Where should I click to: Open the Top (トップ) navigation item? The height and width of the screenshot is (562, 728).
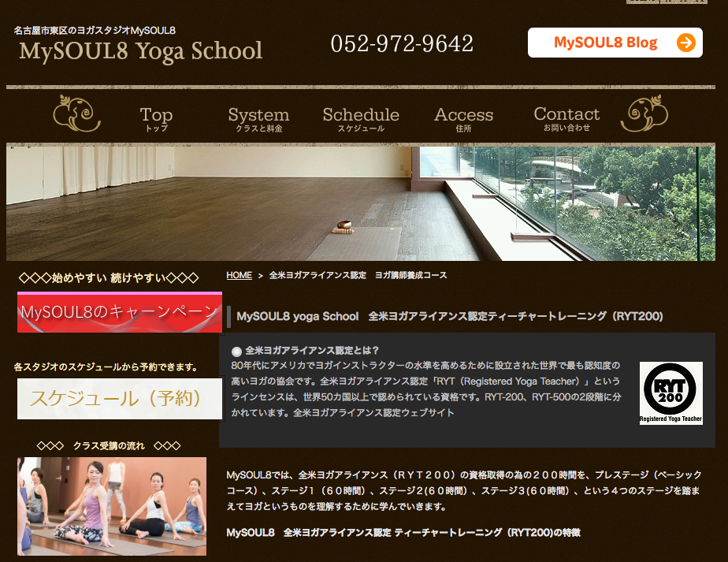pos(156,119)
